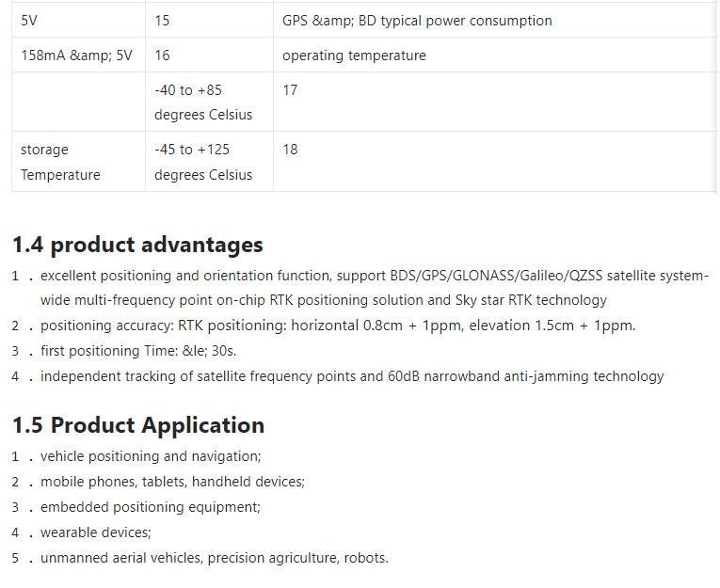
Task: Click table cell with number 17
Action: 495,102
